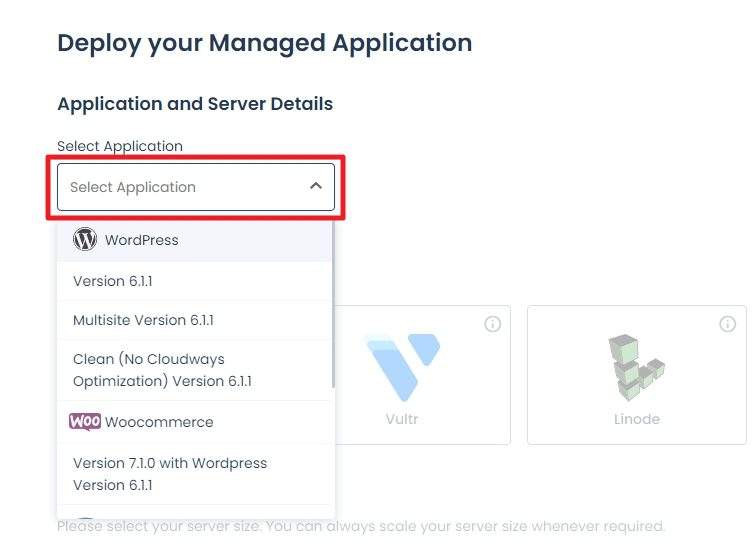755x558 pixels.
Task: Click the Select Application field label
Action: click(x=120, y=146)
